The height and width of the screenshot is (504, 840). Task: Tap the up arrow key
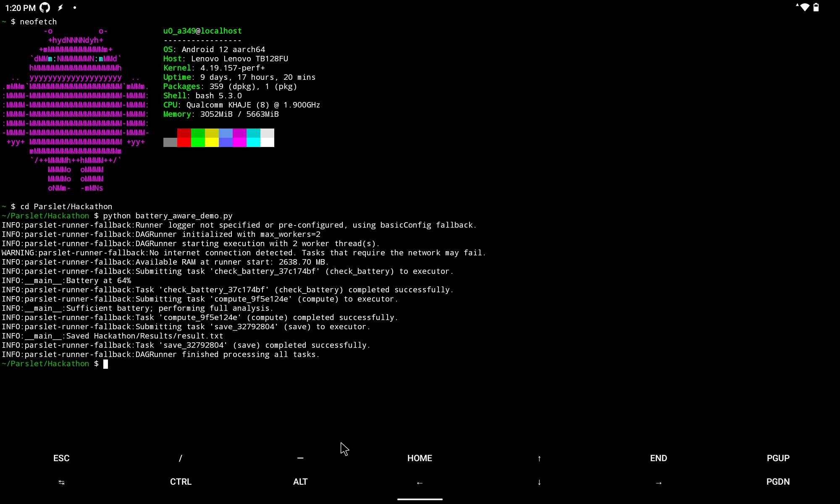(x=539, y=458)
